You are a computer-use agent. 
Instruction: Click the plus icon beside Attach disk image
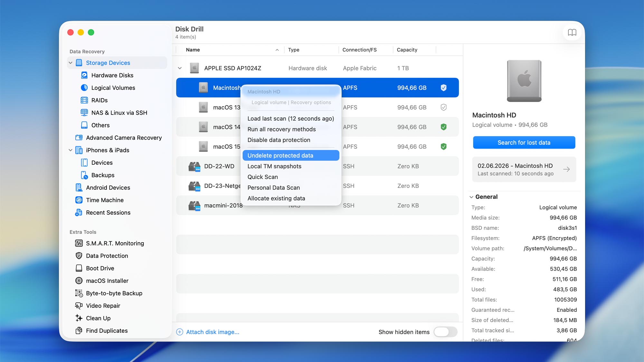pyautogui.click(x=180, y=332)
